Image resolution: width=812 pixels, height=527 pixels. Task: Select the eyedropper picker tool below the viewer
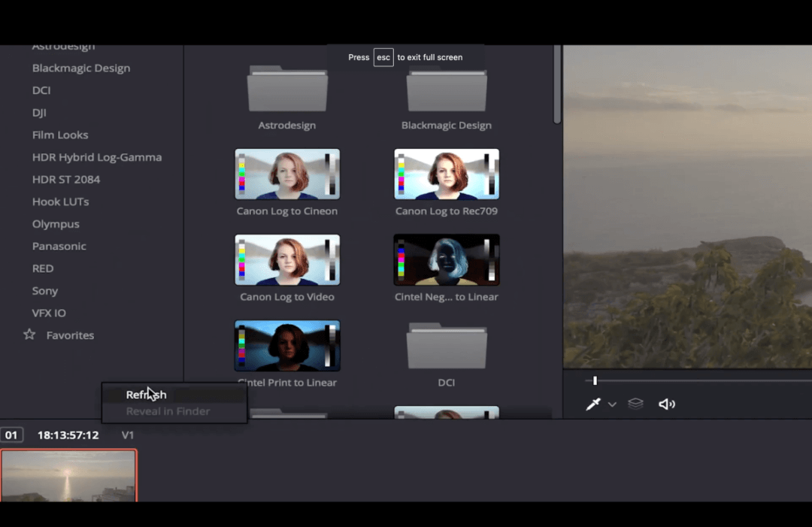(x=593, y=404)
